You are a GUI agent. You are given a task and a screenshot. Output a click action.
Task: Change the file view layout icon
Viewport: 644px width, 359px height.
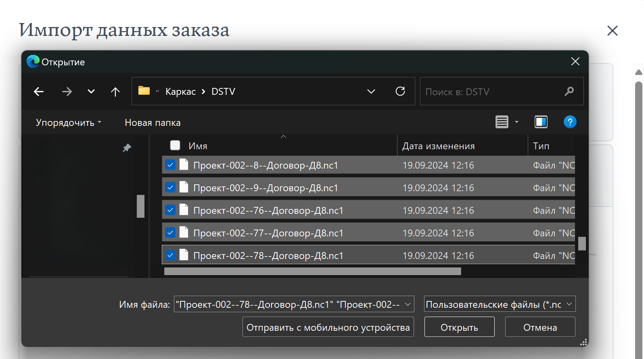click(x=502, y=122)
